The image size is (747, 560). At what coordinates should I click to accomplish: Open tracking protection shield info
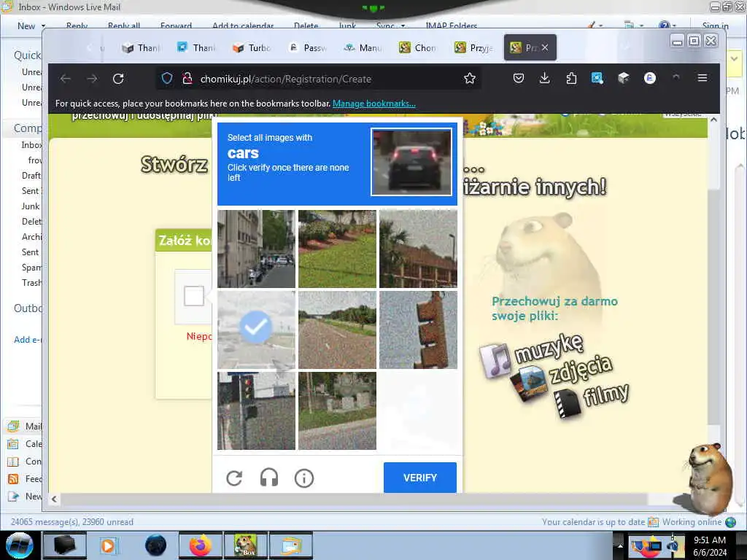click(167, 79)
